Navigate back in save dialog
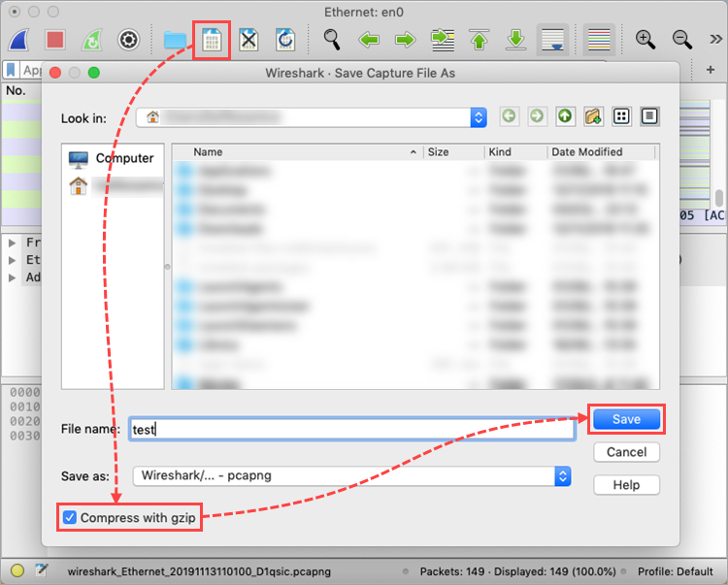Viewport: 728px width, 585px height. tap(509, 116)
